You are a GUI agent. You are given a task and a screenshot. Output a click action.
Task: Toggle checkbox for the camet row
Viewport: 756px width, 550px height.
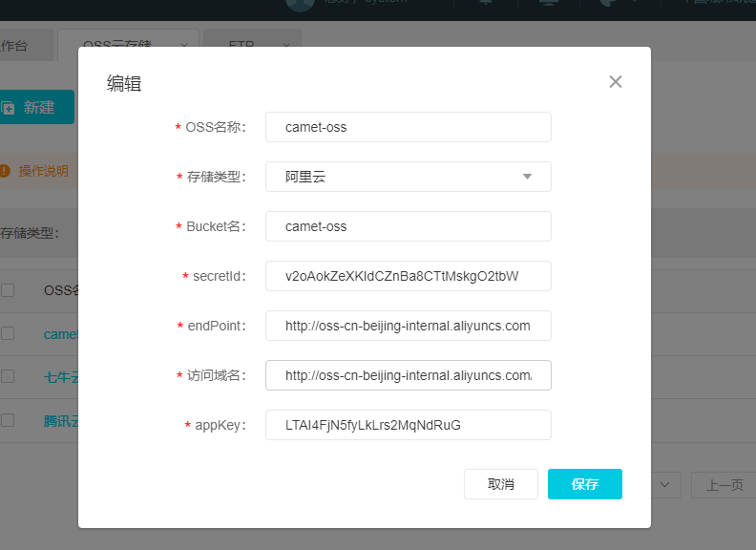tap(8, 333)
